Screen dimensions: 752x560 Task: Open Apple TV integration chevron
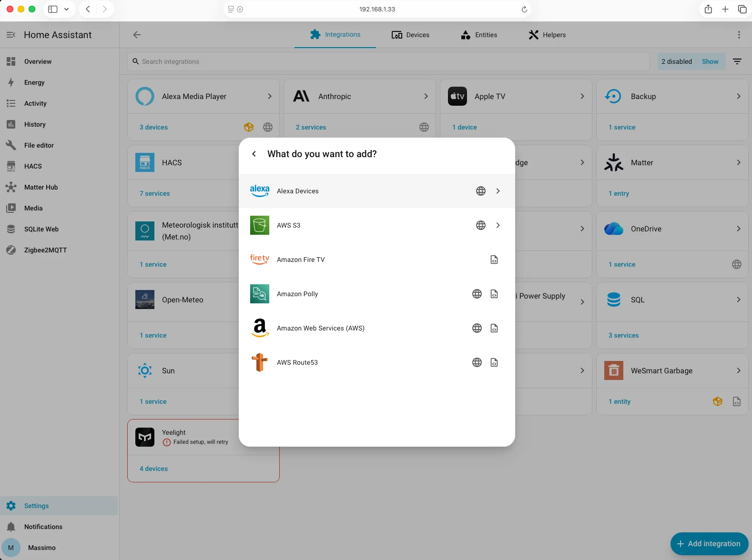[582, 96]
